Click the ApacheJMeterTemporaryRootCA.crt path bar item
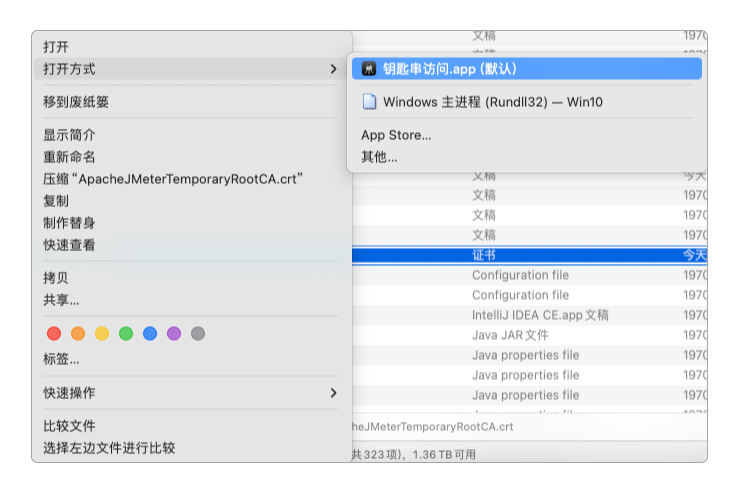 433,427
